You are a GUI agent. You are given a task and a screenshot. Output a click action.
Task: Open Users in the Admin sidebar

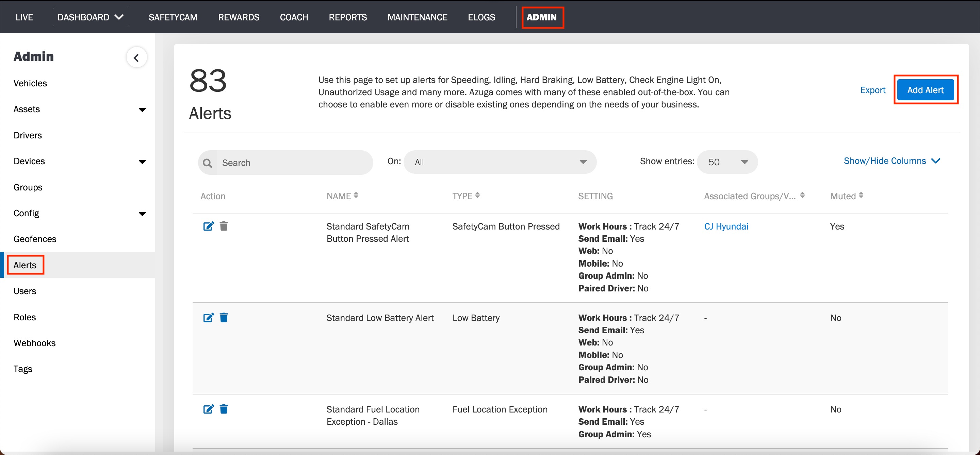click(x=25, y=291)
